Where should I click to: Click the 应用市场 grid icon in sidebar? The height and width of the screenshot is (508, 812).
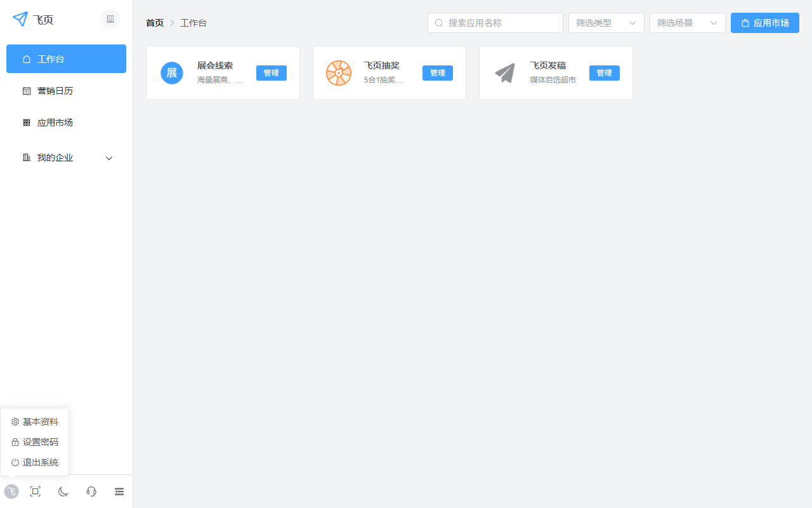[x=26, y=122]
